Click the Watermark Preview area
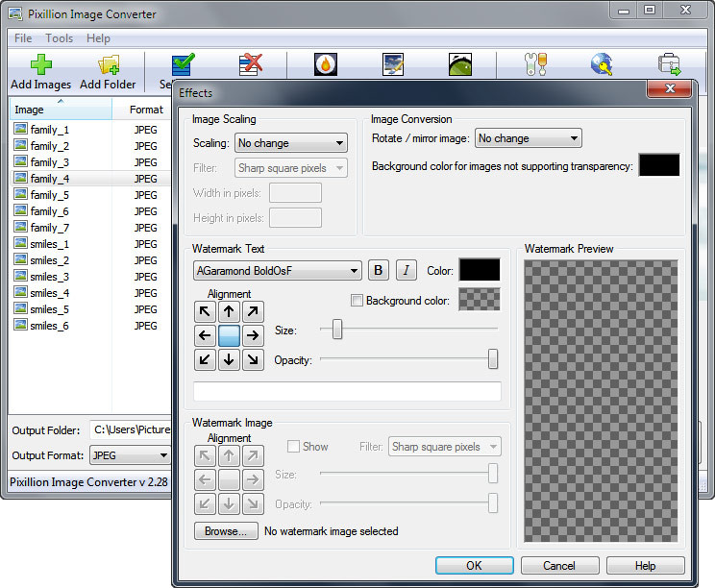The height and width of the screenshot is (588, 715). [601, 401]
